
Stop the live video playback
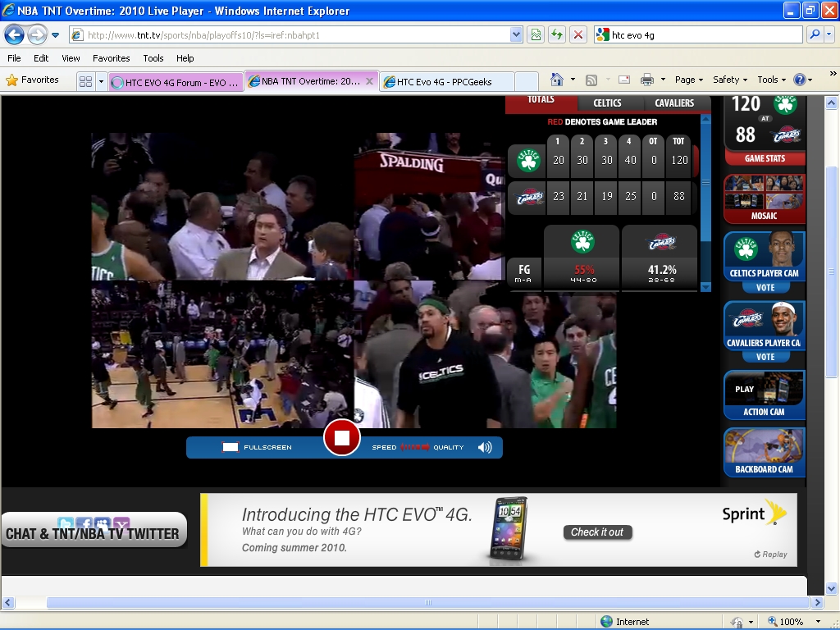click(342, 438)
